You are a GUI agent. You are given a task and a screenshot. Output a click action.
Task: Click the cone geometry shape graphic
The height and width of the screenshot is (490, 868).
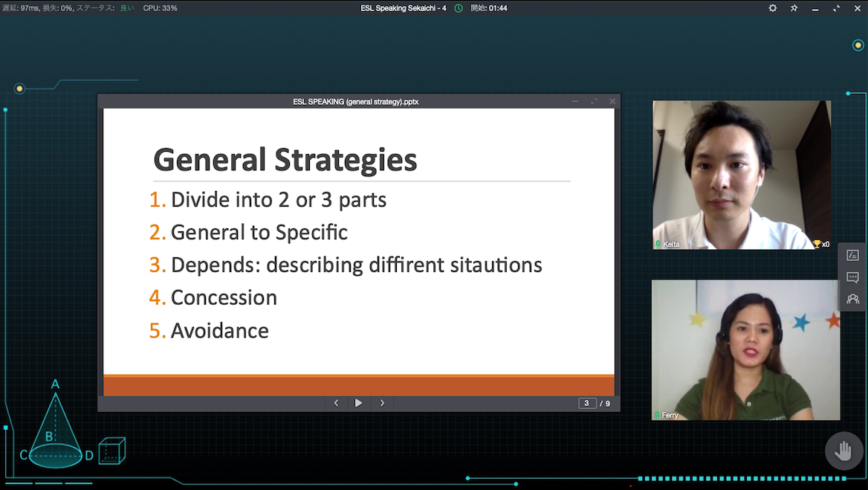(55, 431)
